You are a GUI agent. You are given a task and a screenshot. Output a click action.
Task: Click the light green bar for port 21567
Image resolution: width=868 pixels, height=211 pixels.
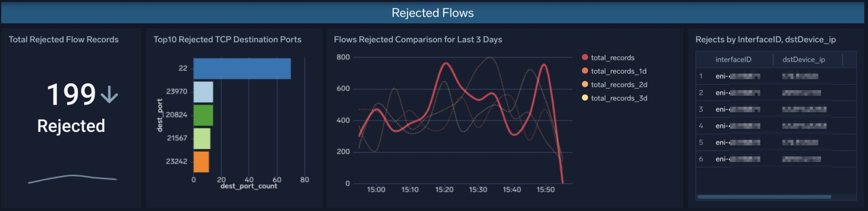coord(202,139)
